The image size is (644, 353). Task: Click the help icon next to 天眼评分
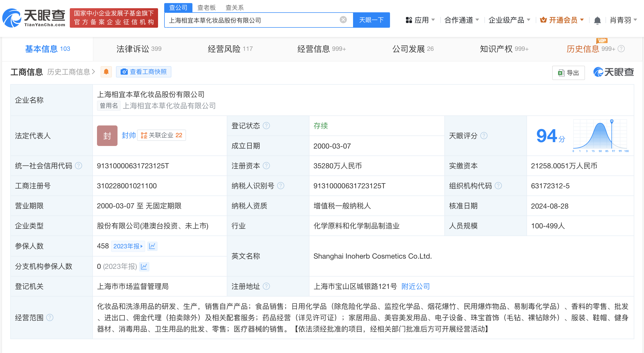[x=484, y=136]
